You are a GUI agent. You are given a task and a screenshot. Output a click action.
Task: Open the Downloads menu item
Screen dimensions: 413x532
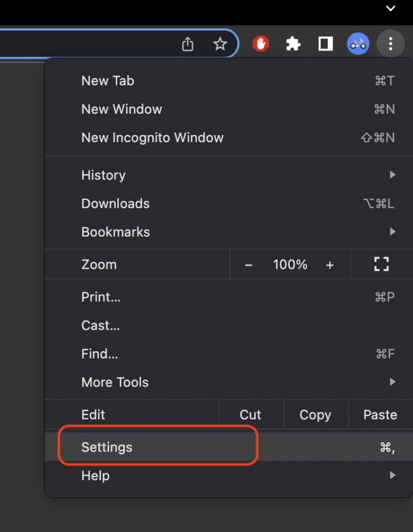click(116, 203)
